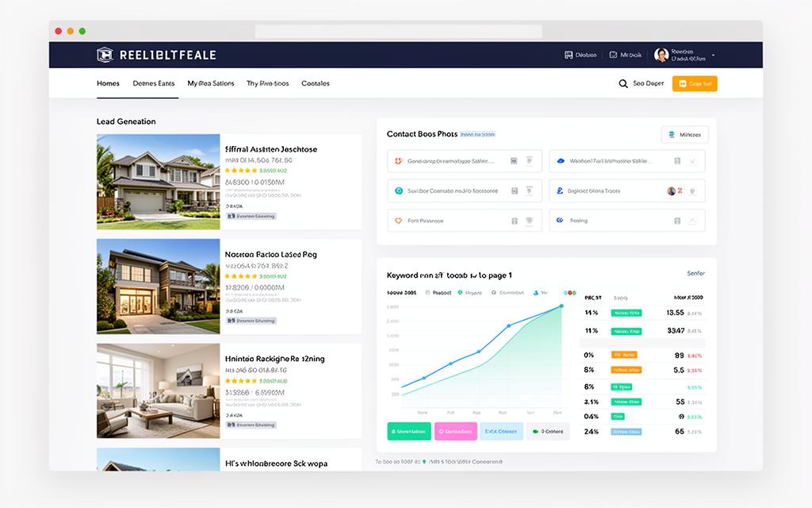Open the profile account dropdown at top right
812x508 pixels.
pyautogui.click(x=712, y=55)
